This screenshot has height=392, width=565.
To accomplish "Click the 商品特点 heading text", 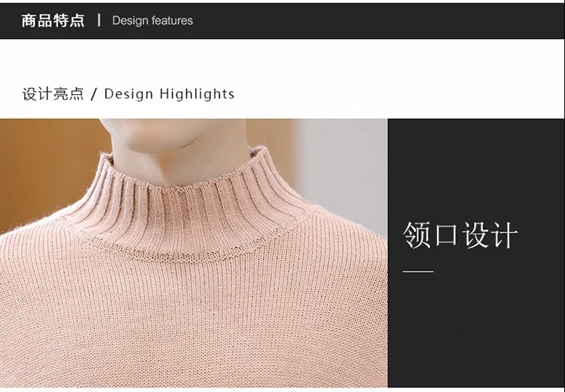I will click(x=53, y=20).
